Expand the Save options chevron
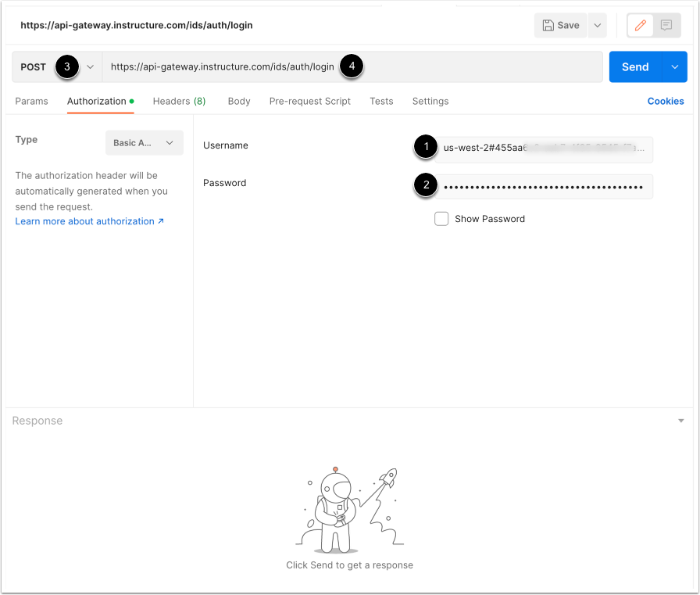Screen dimensions: 700x595 pos(598,25)
